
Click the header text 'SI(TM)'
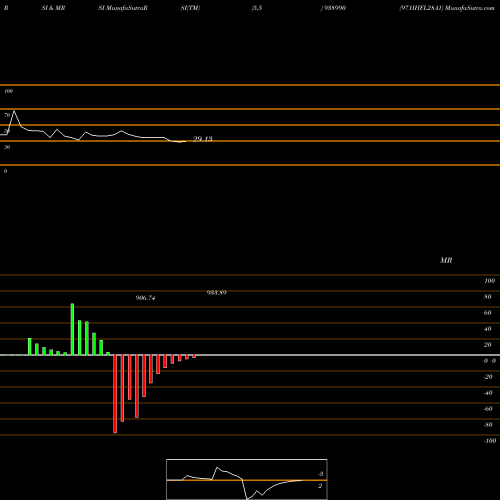[x=190, y=8]
